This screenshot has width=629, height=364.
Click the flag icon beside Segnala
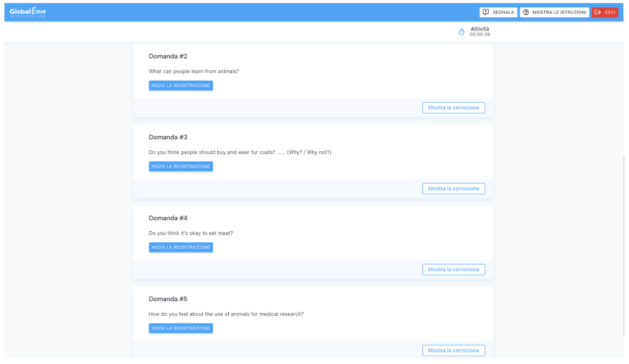point(486,13)
